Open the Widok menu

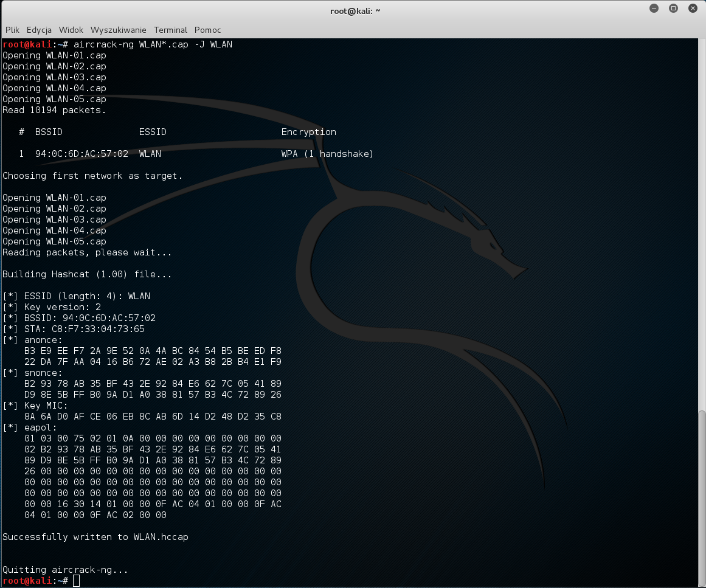point(71,30)
